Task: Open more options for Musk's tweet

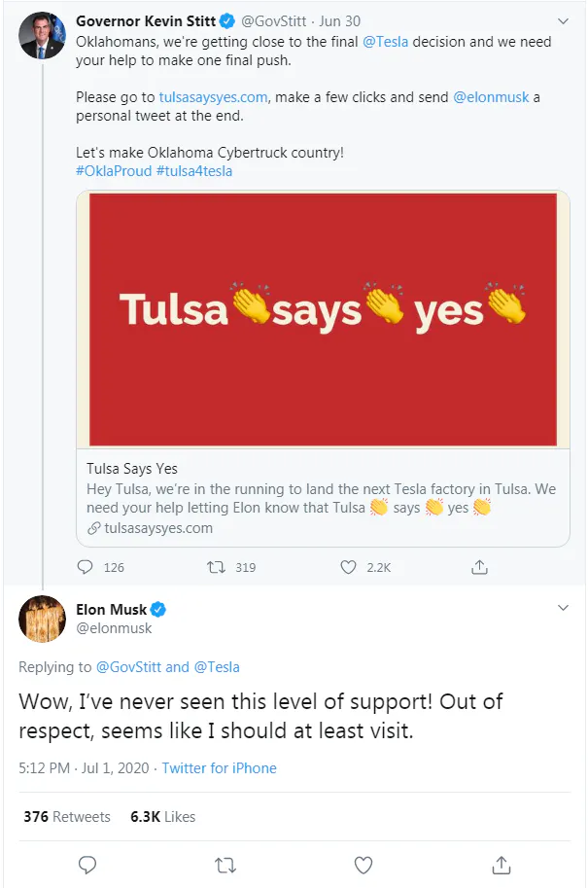Action: [x=563, y=608]
